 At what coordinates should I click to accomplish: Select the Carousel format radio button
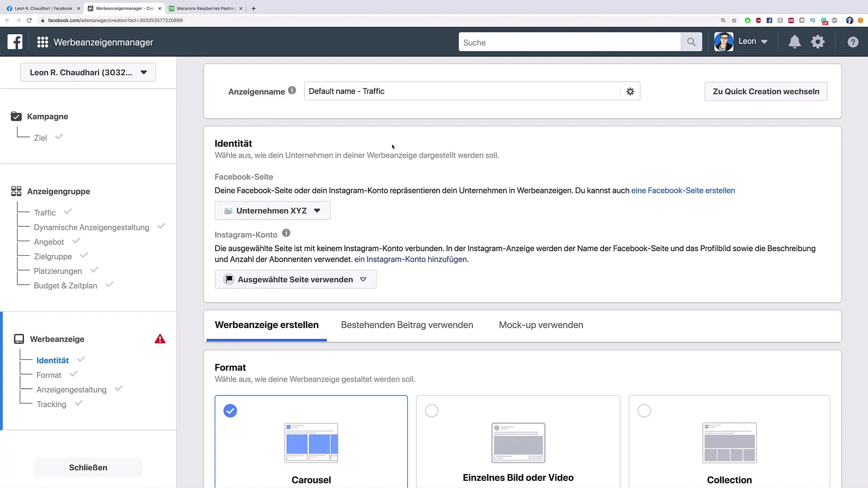click(x=230, y=411)
